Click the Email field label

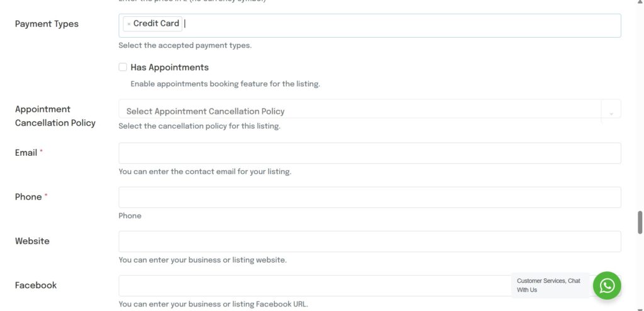(x=26, y=153)
